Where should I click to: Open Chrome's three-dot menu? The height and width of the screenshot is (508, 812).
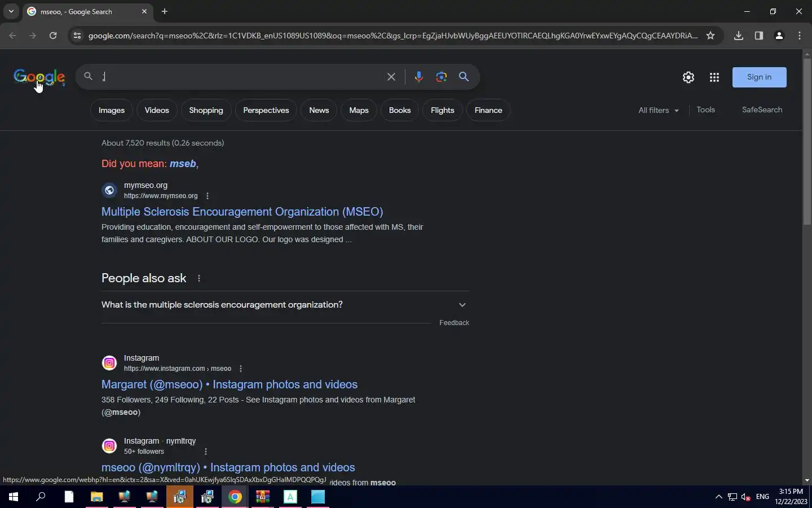800,36
